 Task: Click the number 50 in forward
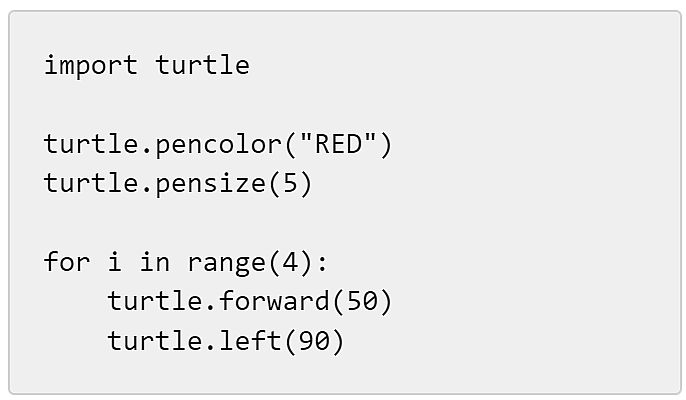[362, 301]
